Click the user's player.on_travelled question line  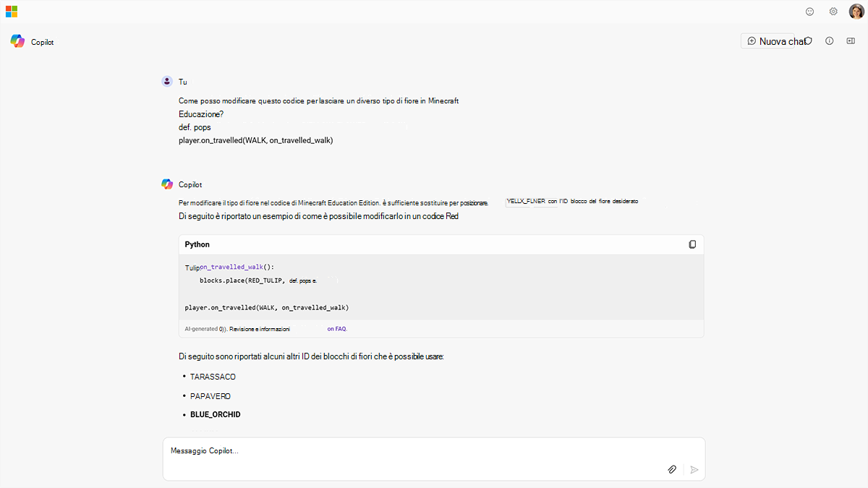coord(255,140)
